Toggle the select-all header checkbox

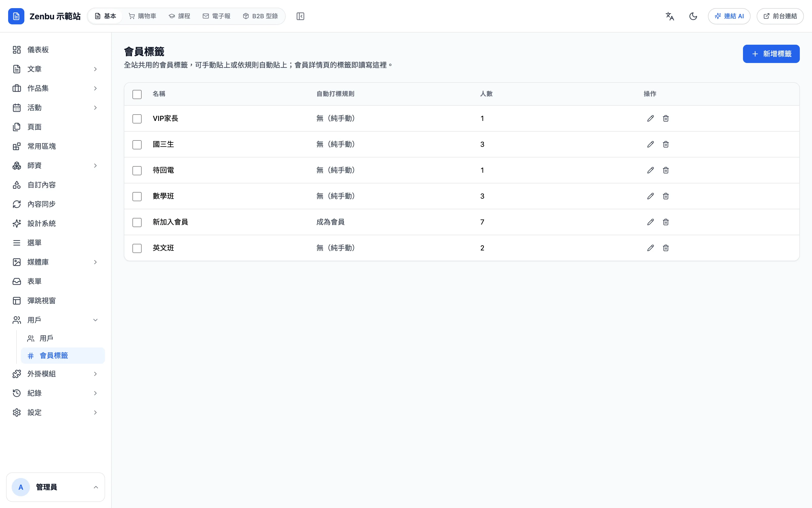click(137, 94)
